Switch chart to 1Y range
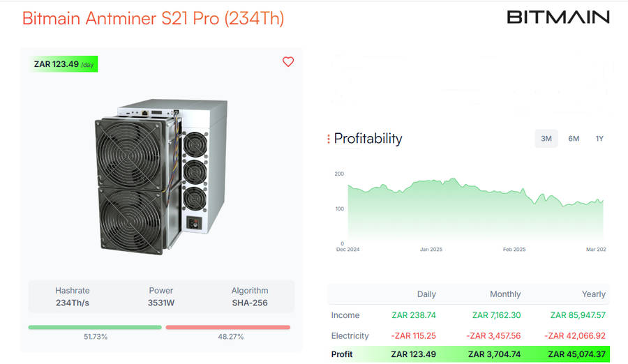The height and width of the screenshot is (364, 628). [599, 139]
